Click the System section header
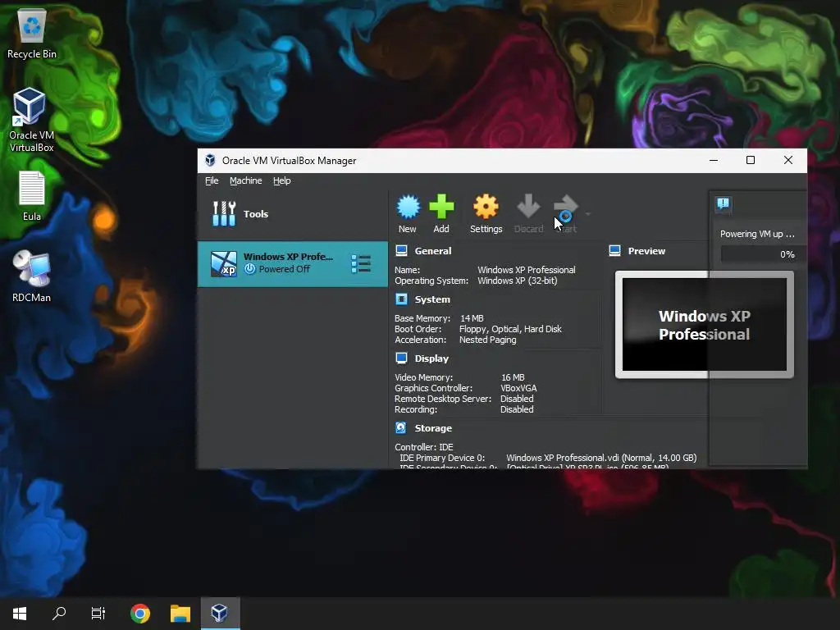 432,299
